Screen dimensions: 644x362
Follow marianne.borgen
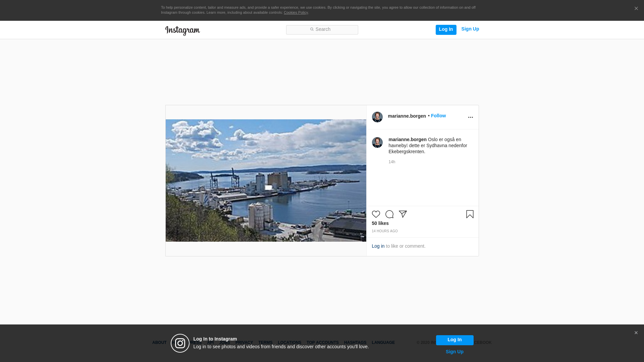tap(438, 116)
